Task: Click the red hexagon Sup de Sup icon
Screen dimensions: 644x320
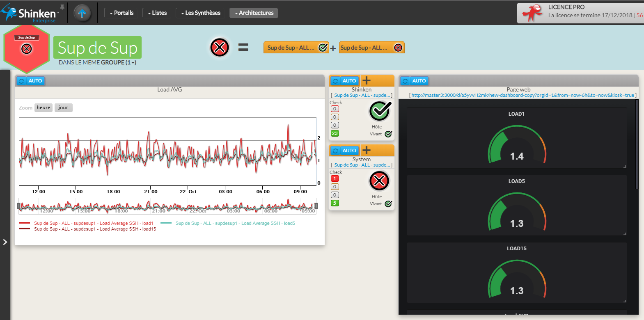Action: pos(27,49)
